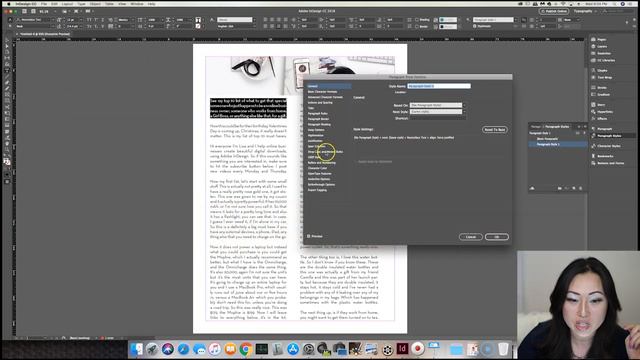Open the File menu
This screenshot has width=640, height=360.
pyautogui.click(x=44, y=4)
